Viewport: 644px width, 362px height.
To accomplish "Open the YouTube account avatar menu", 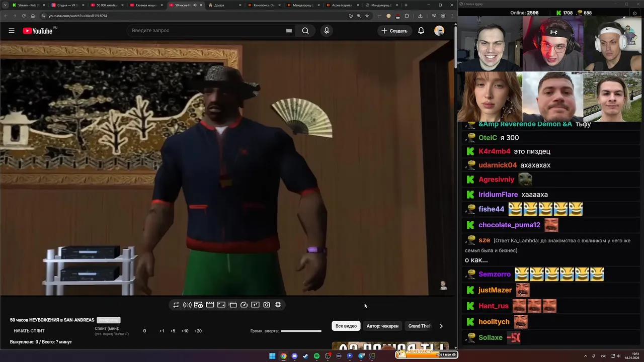I will (x=439, y=31).
